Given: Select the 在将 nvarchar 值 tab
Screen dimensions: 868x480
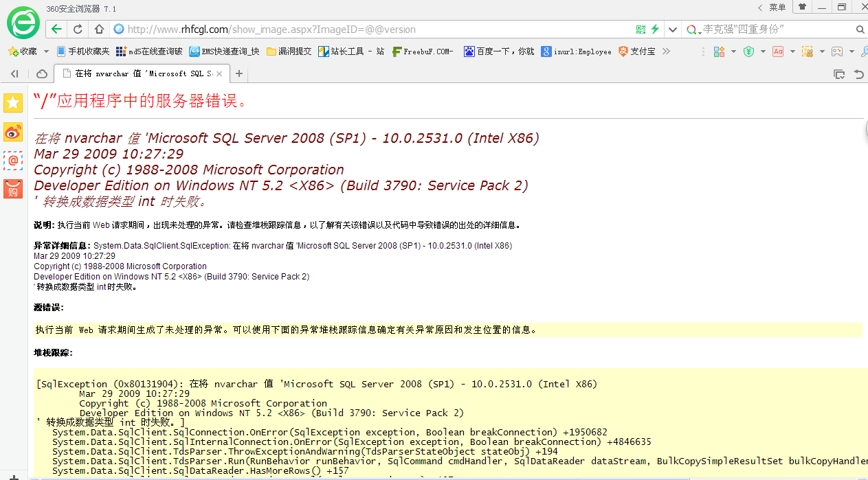Looking at the screenshot, I should pos(142,73).
